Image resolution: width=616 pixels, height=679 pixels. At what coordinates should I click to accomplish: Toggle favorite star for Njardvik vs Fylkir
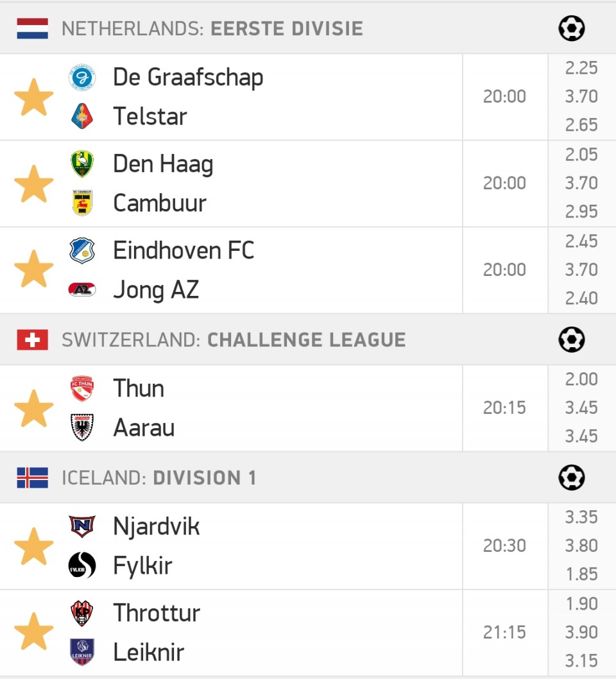[x=34, y=546]
